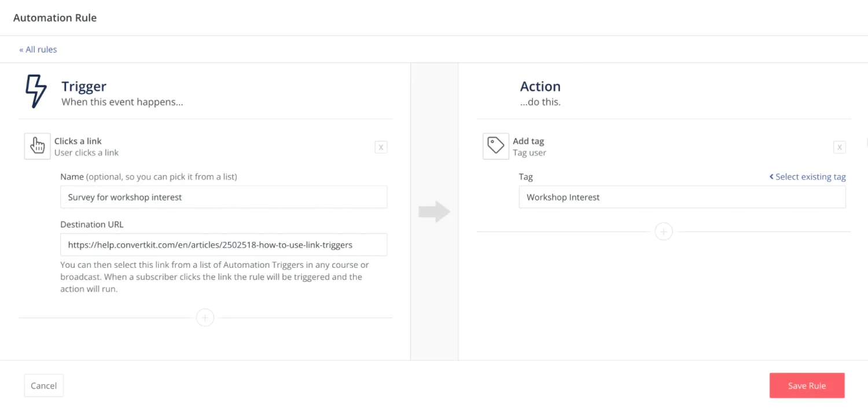Image resolution: width=868 pixels, height=413 pixels.
Task: Go back to All rules
Action: 38,50
